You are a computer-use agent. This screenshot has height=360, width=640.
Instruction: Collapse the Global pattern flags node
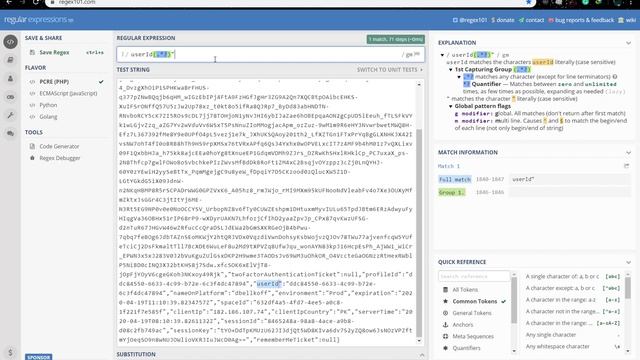451,106
